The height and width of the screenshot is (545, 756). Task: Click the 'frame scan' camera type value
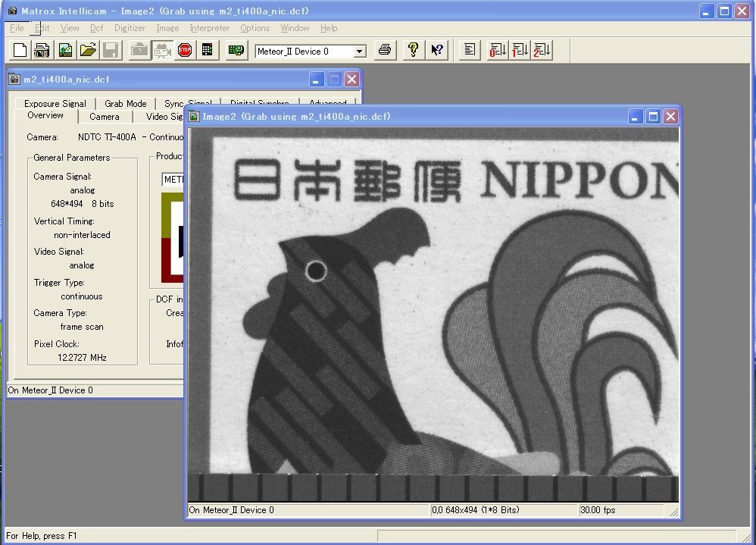click(x=82, y=327)
